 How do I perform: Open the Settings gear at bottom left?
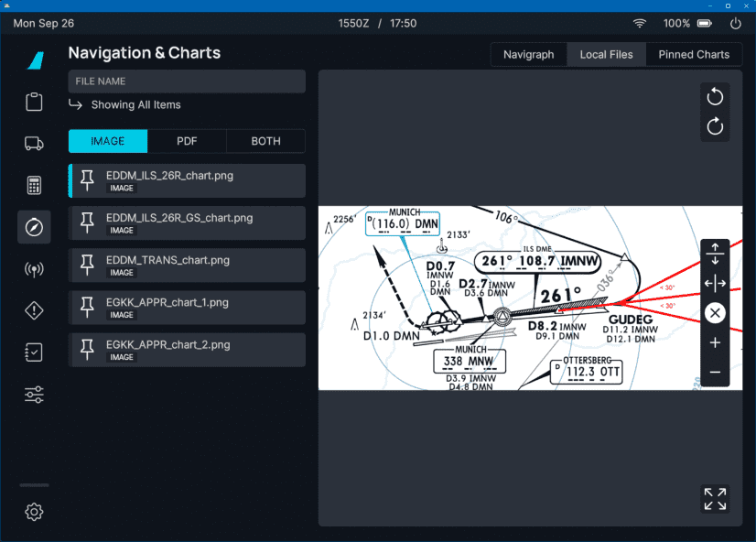pyautogui.click(x=34, y=512)
